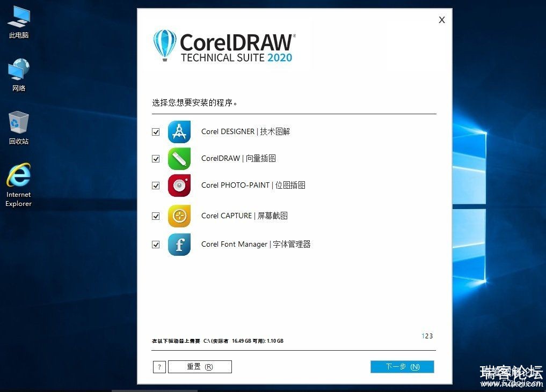Click the red Corel PHOTO-PAINT camera icon
This screenshot has width=546, height=392.
[179, 186]
